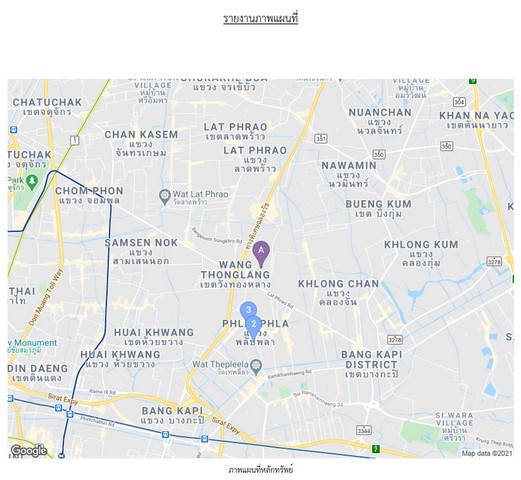Click the Lat Phrao district label

point(235,131)
